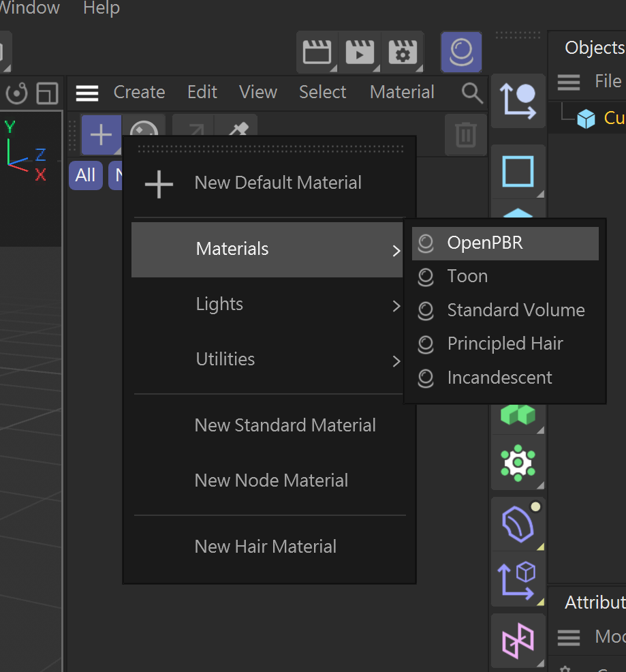Screen dimensions: 626x672
Task: Click the Redshift sphere icon in toolbar
Action: click(461, 52)
